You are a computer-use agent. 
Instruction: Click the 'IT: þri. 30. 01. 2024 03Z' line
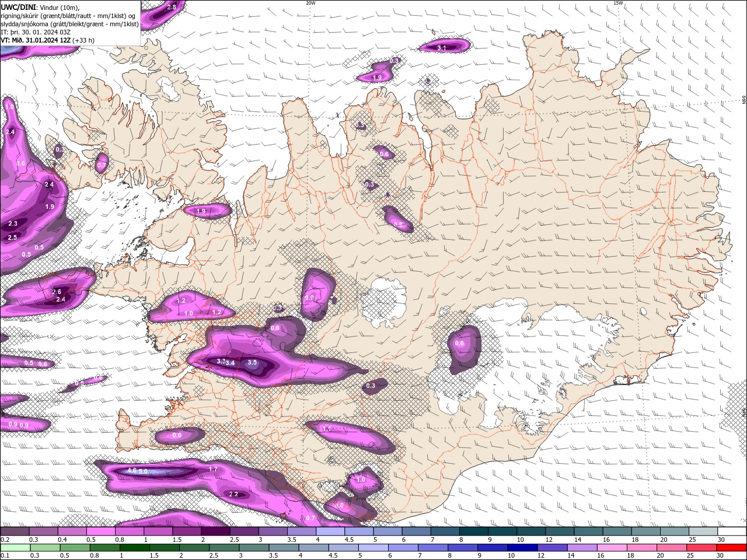coord(36,32)
